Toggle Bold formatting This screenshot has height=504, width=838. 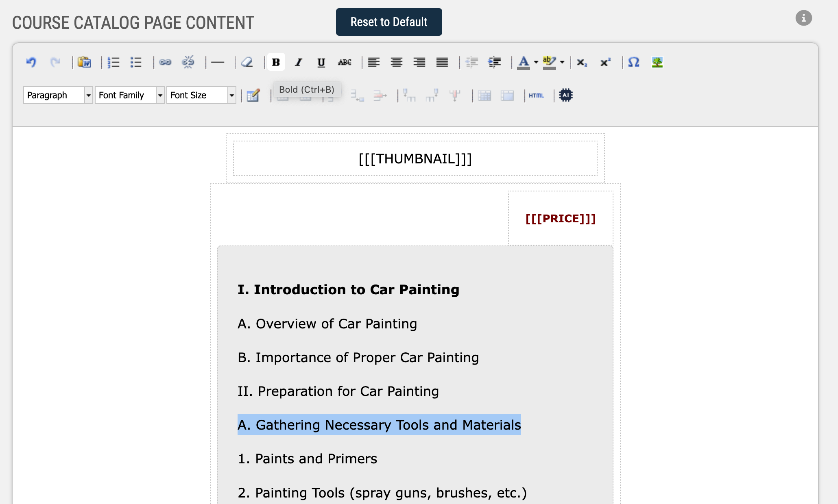276,62
